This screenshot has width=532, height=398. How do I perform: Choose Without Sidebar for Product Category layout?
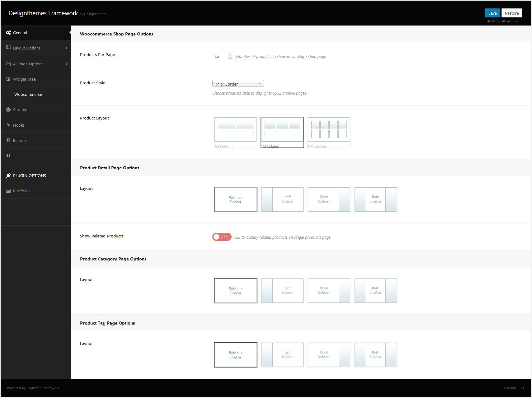[x=236, y=291]
